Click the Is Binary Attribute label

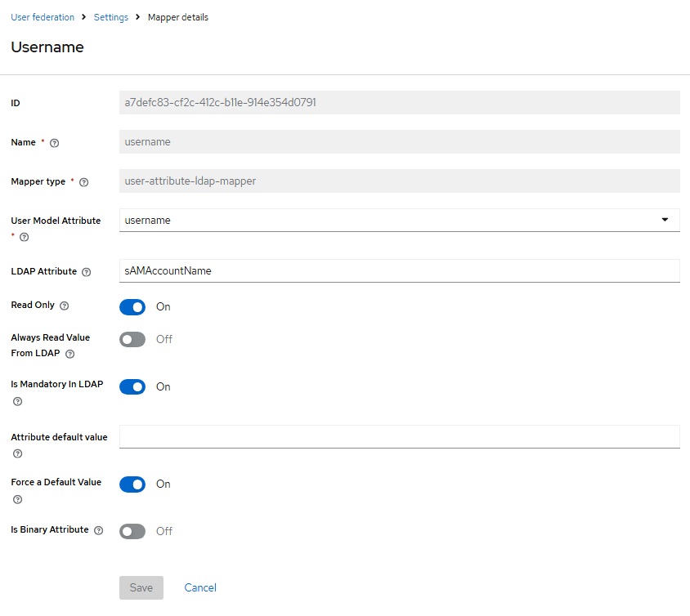click(50, 529)
